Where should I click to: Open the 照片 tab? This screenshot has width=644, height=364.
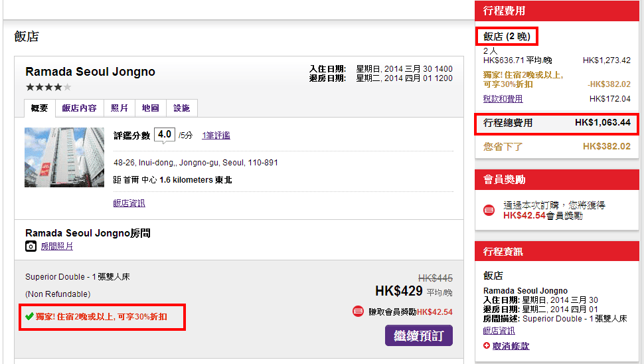(119, 108)
